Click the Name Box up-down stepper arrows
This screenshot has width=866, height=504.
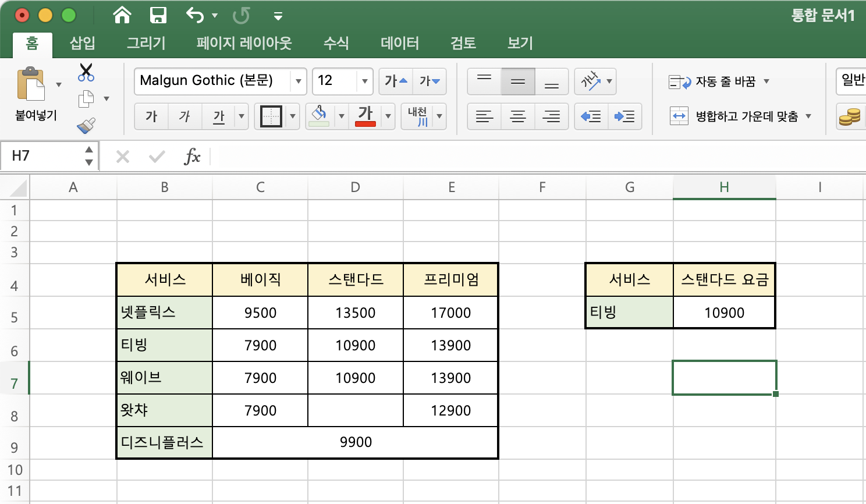pyautogui.click(x=89, y=156)
